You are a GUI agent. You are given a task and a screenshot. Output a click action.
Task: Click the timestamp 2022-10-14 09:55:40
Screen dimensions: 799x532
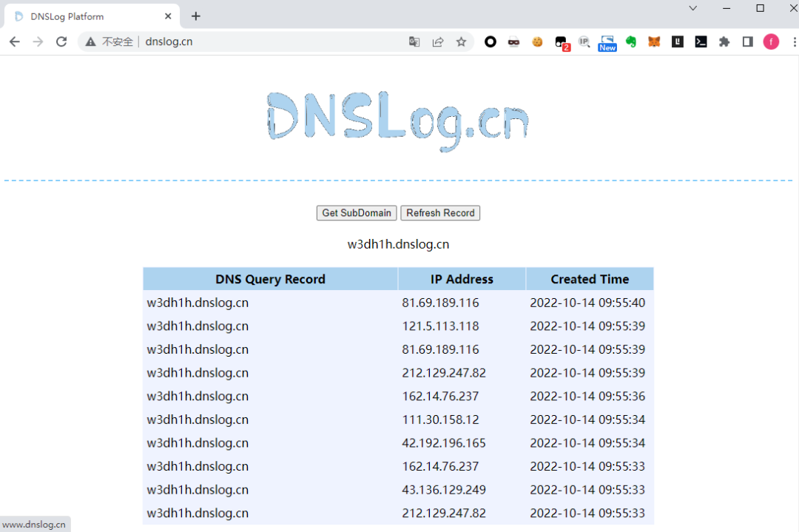click(x=587, y=303)
